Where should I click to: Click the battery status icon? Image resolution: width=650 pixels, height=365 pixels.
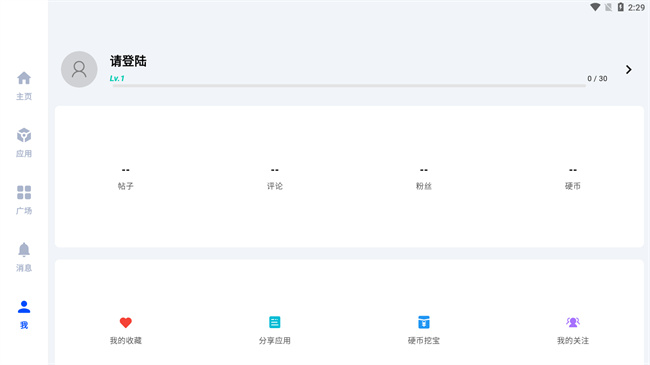click(621, 7)
